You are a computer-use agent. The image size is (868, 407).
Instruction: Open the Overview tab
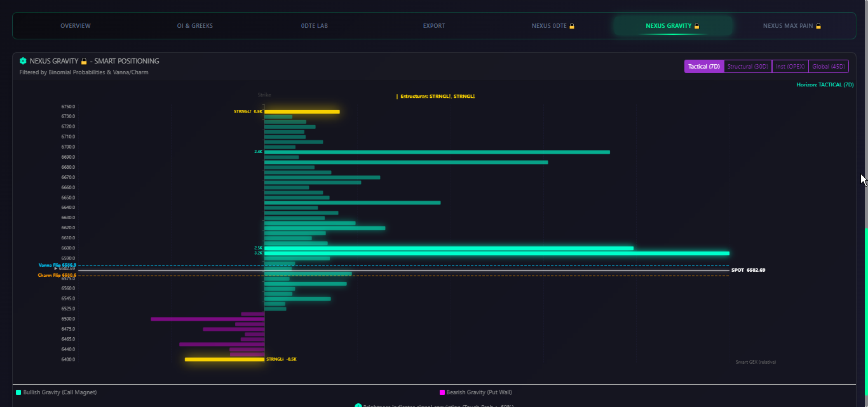pyautogui.click(x=76, y=26)
